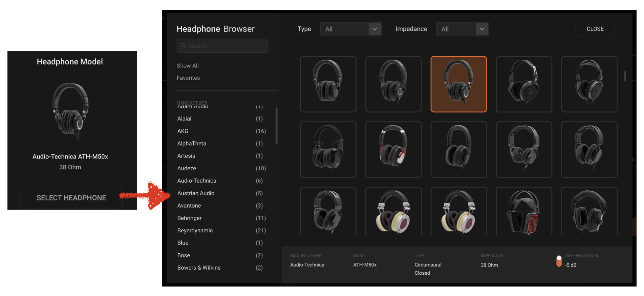Filter by Beyerdynamic manufacturer

pyautogui.click(x=195, y=231)
